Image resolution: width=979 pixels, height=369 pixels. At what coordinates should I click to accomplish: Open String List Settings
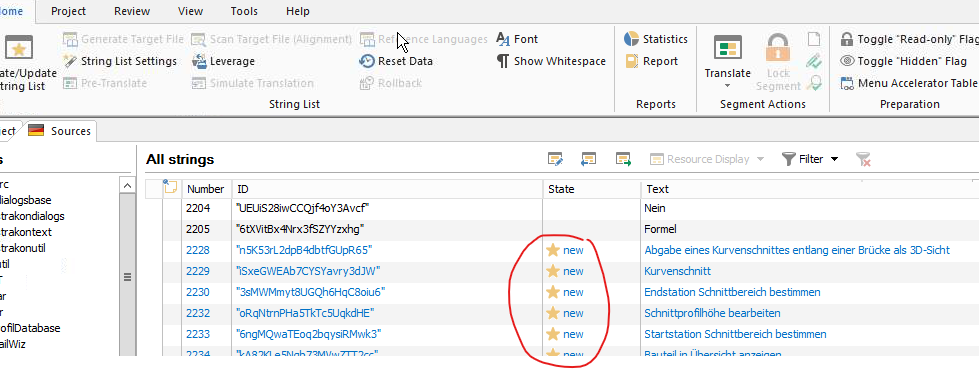pyautogui.click(x=121, y=61)
